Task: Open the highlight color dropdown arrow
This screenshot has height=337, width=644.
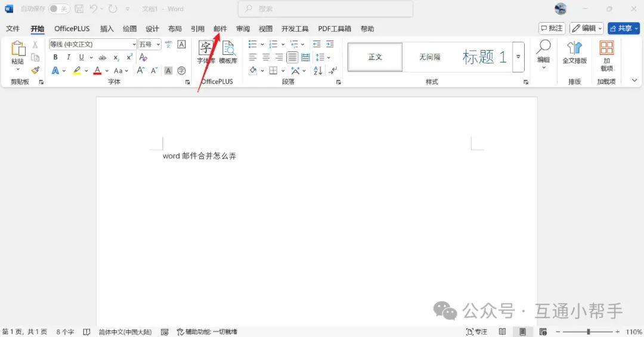Action: [x=86, y=71]
